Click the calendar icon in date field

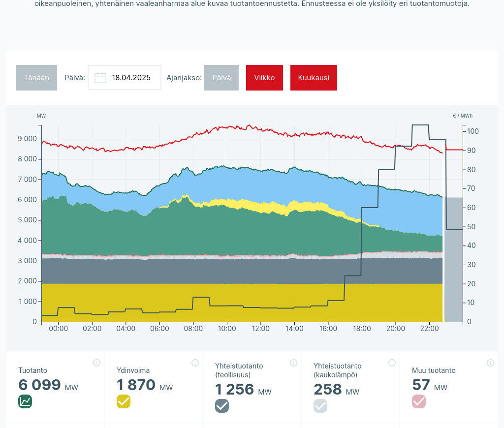pos(100,78)
